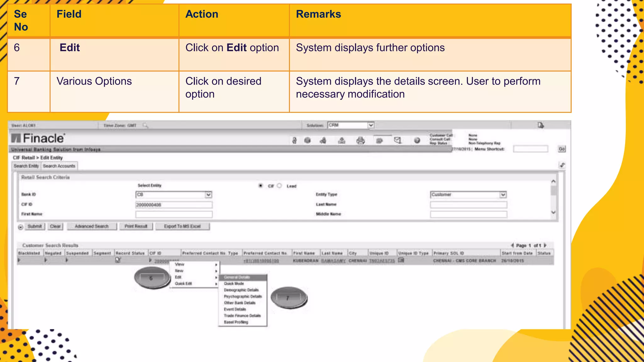Open the Solution CRM dropdown
Viewport: 644px width, 362px height.
371,125
